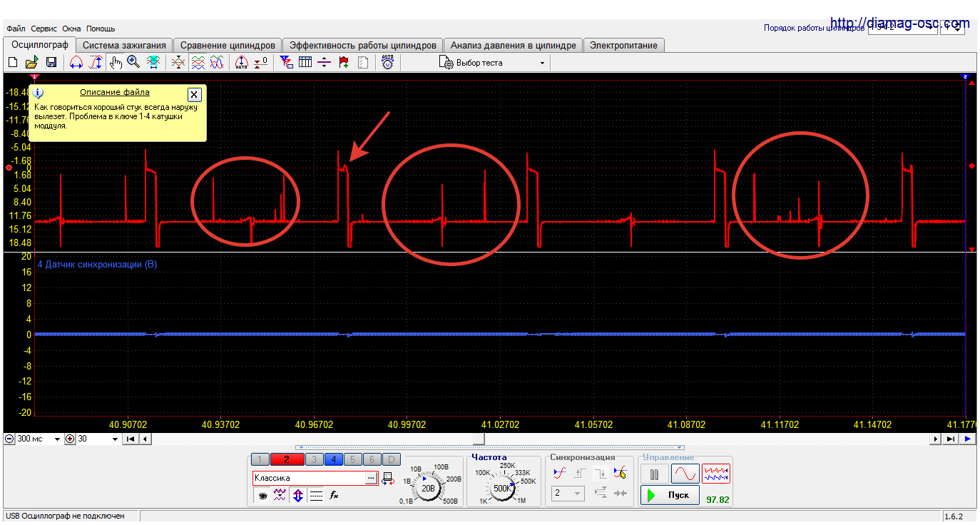Select the Осциллограф tab

(40, 44)
